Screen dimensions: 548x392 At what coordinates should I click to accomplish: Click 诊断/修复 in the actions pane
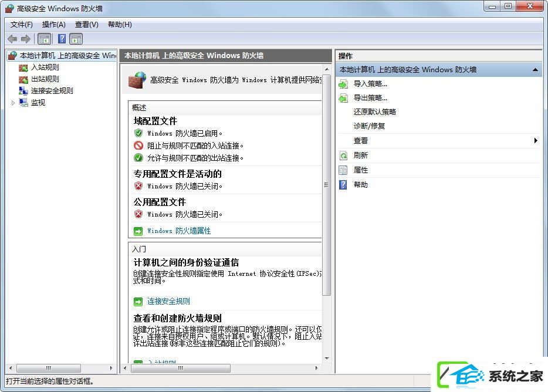tap(369, 126)
